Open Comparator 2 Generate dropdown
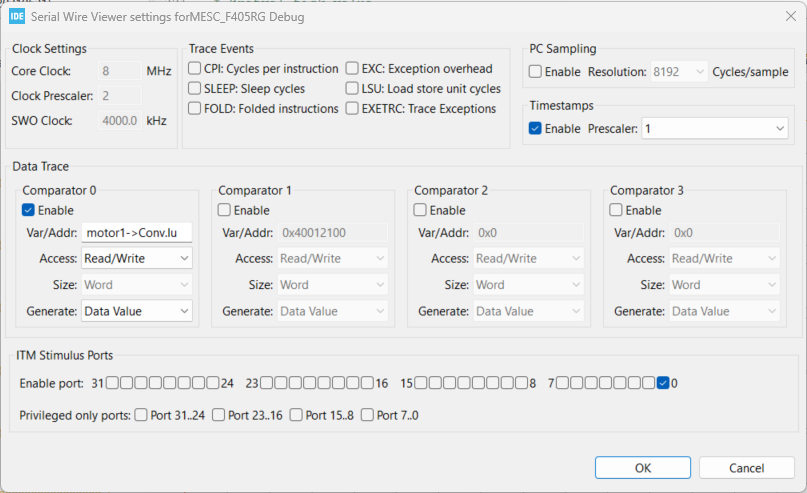The width and height of the screenshot is (807, 493). pos(529,311)
